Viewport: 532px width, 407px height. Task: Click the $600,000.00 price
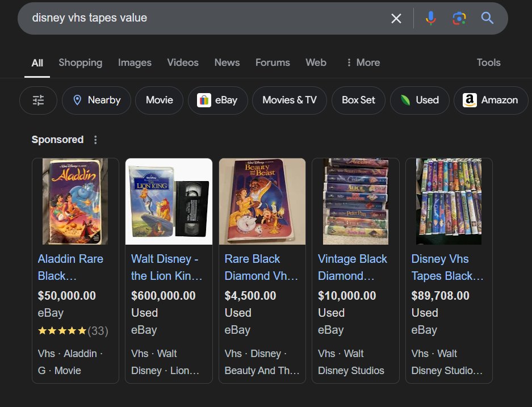(163, 296)
